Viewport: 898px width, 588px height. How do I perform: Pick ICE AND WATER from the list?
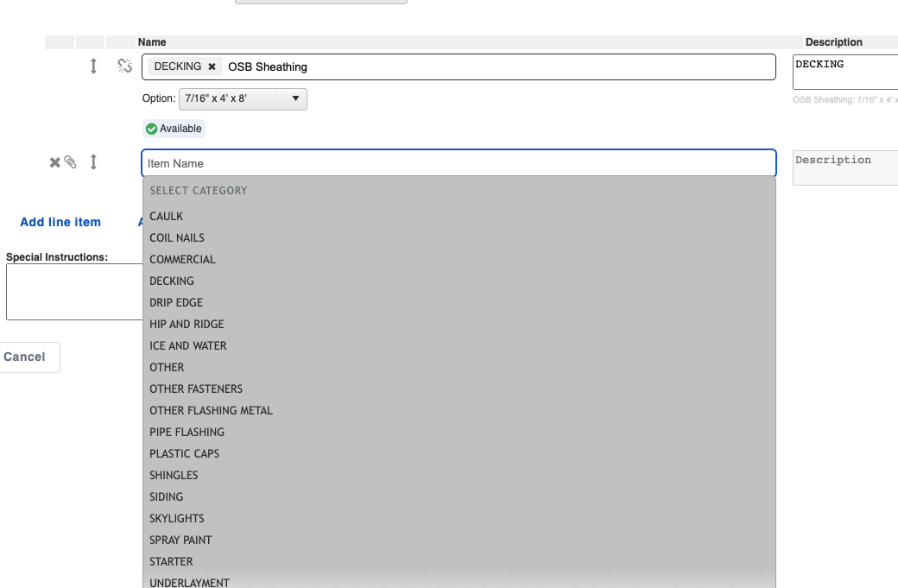point(188,346)
